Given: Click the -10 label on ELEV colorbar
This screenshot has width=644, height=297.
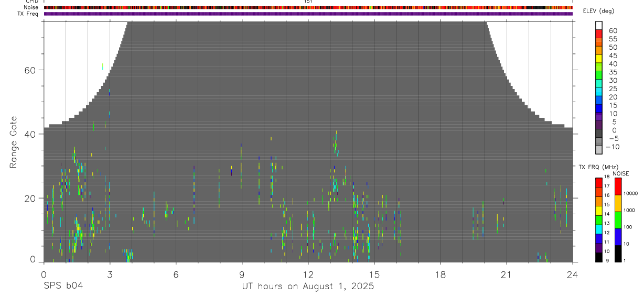Looking at the screenshot, I should 612,147.
